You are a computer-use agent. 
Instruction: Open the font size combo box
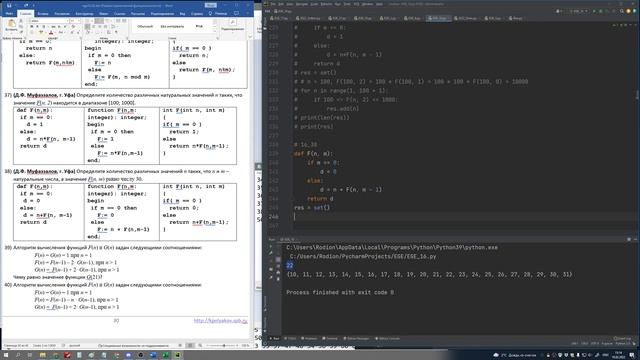(75, 20)
